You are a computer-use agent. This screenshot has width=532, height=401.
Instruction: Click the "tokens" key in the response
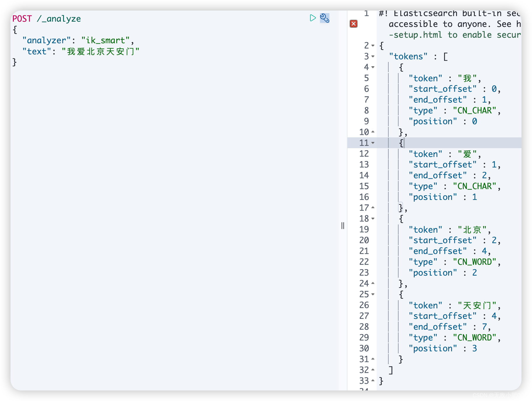tap(408, 56)
